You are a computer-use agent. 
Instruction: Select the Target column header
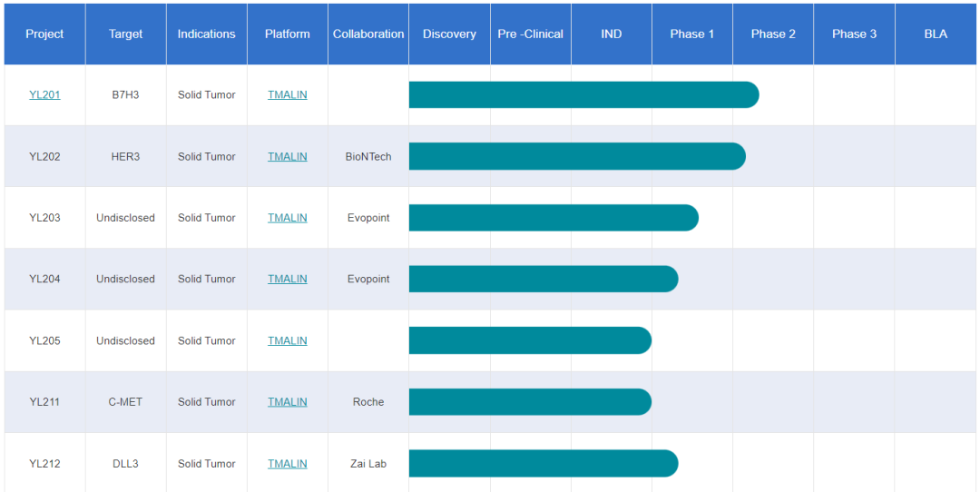[x=125, y=34]
